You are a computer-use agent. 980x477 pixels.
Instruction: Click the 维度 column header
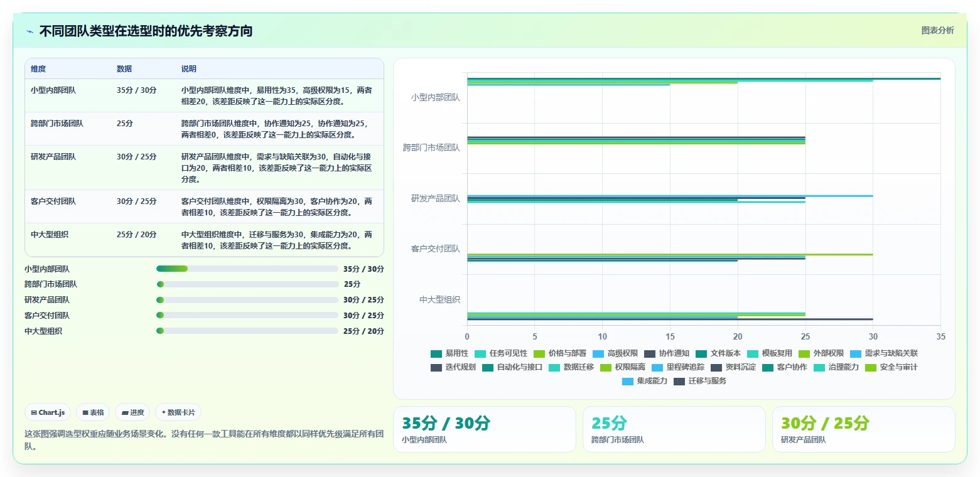click(x=38, y=69)
